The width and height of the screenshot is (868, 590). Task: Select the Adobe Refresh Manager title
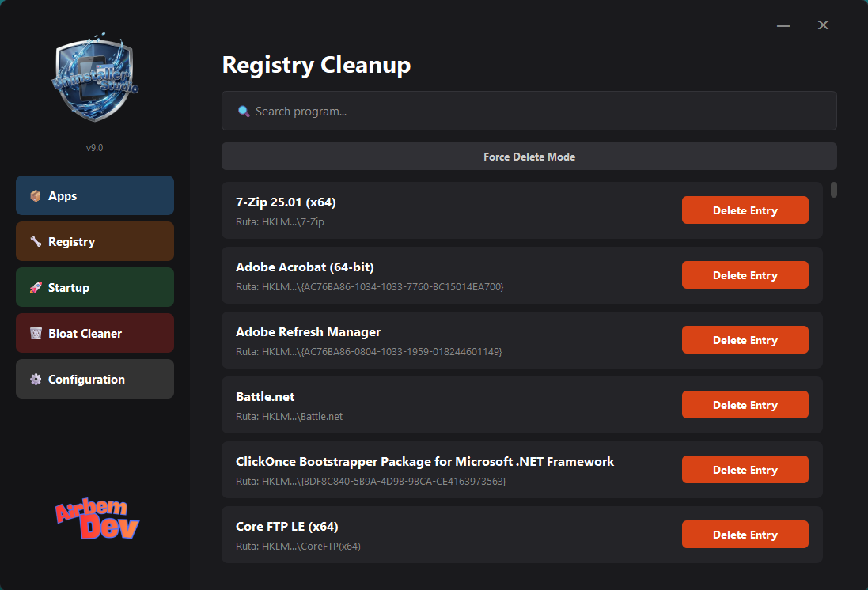308,332
